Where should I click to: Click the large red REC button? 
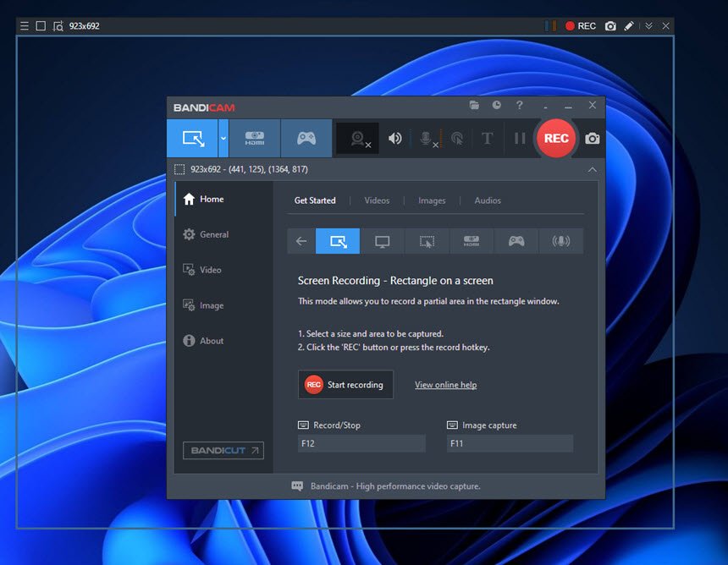[556, 138]
